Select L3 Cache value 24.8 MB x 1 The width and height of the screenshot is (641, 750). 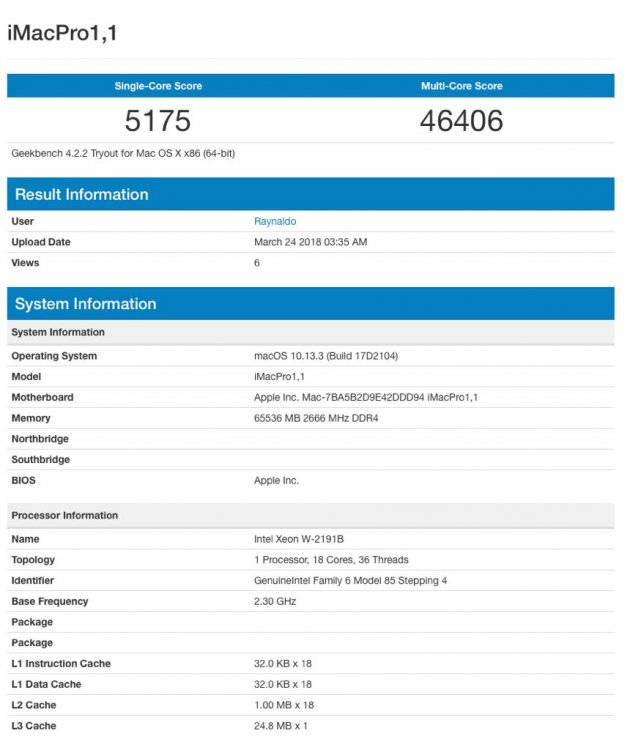(x=281, y=726)
